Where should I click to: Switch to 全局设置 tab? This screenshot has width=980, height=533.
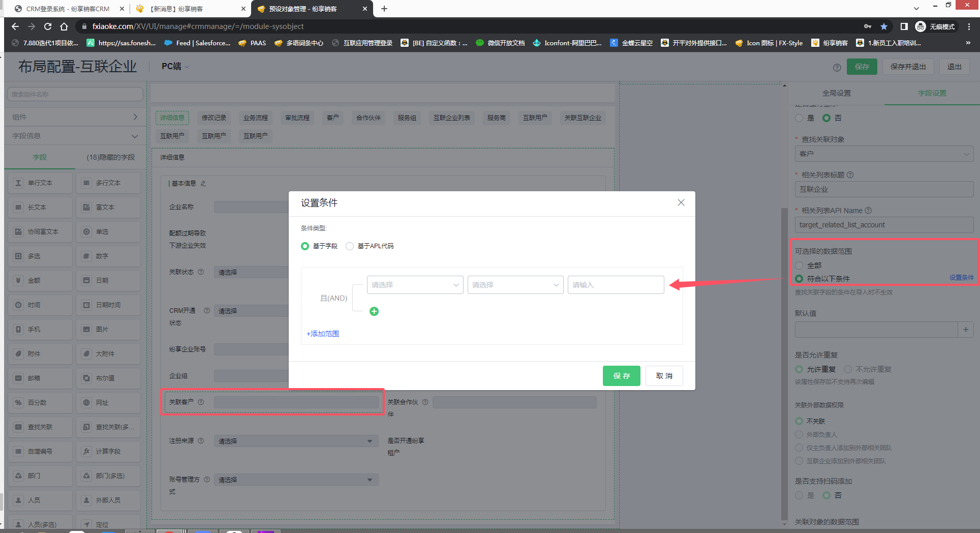click(837, 93)
